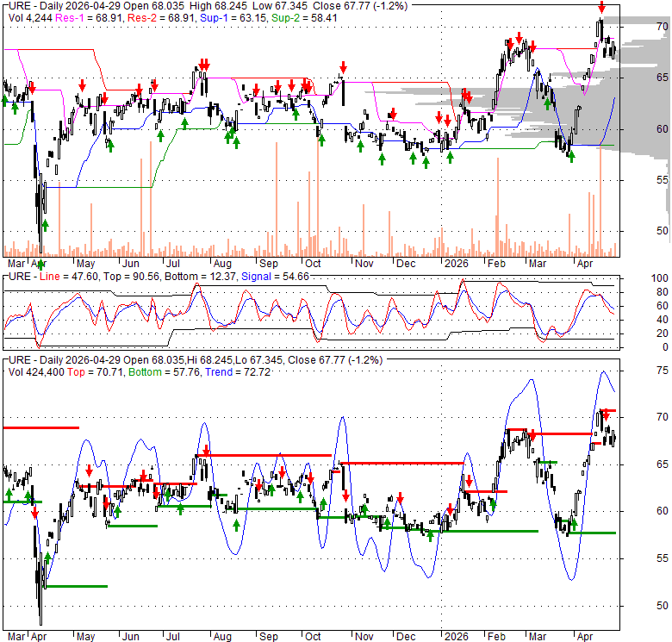Click the 0 label on the oscillator axis
The width and height of the screenshot is (672, 642).
(665, 346)
